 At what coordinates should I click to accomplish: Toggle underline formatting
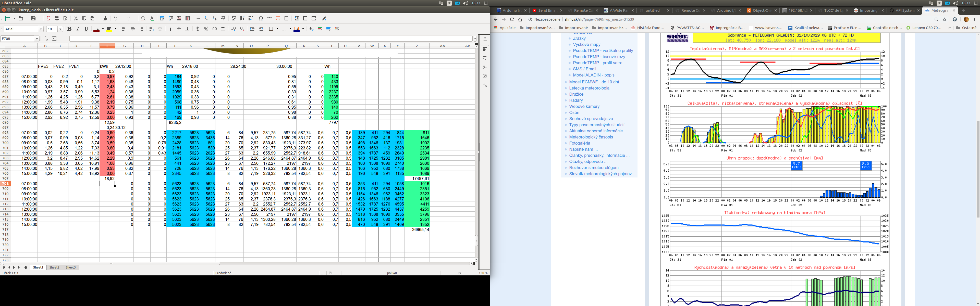pyautogui.click(x=86, y=29)
